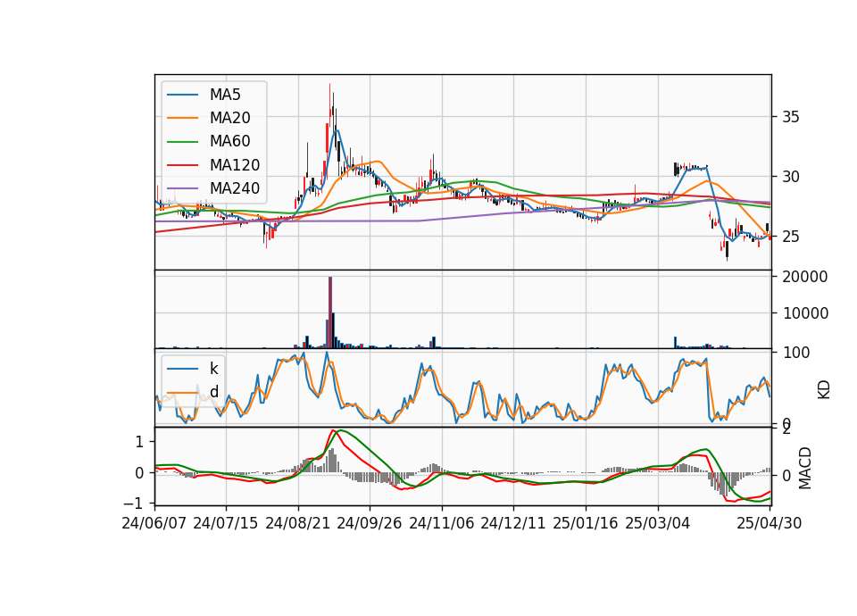Click the price axis label 35
857x616 pixels.
pos(791,117)
